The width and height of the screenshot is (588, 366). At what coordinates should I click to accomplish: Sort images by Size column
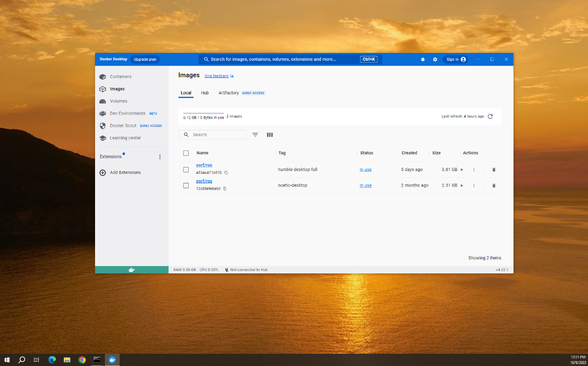click(x=437, y=153)
